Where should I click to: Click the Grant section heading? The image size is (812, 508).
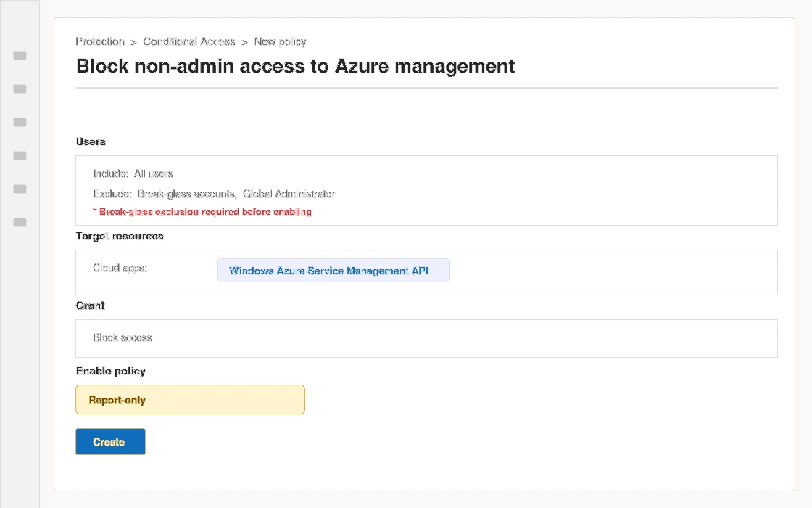coord(90,306)
